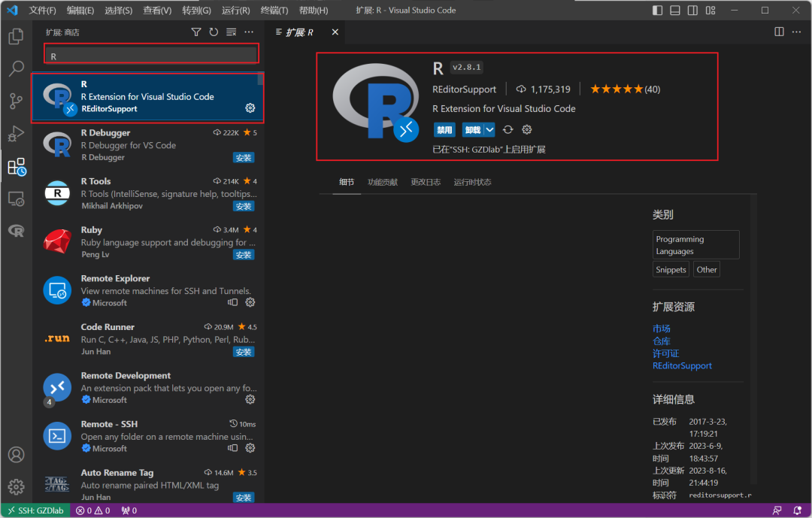Open the 选择(S) menu
The height and width of the screenshot is (518, 812).
point(119,11)
